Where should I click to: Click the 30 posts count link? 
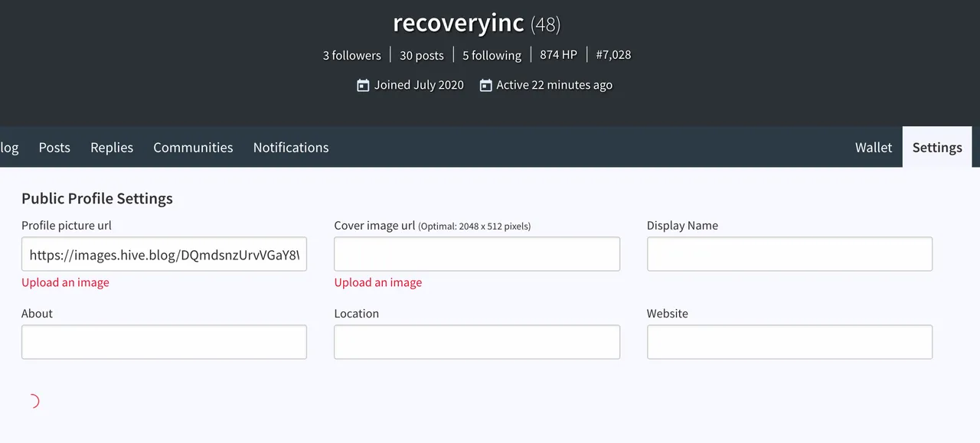coord(422,55)
